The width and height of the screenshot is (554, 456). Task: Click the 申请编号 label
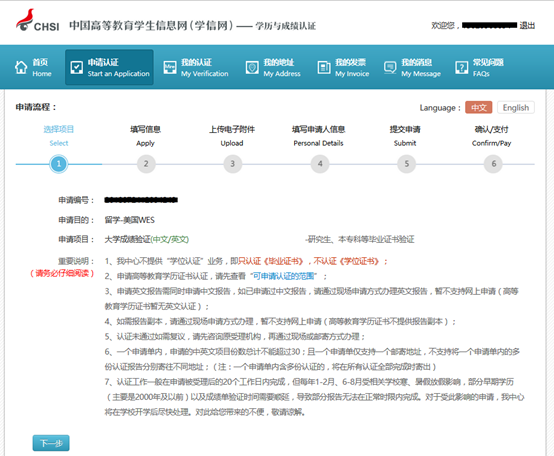76,200
